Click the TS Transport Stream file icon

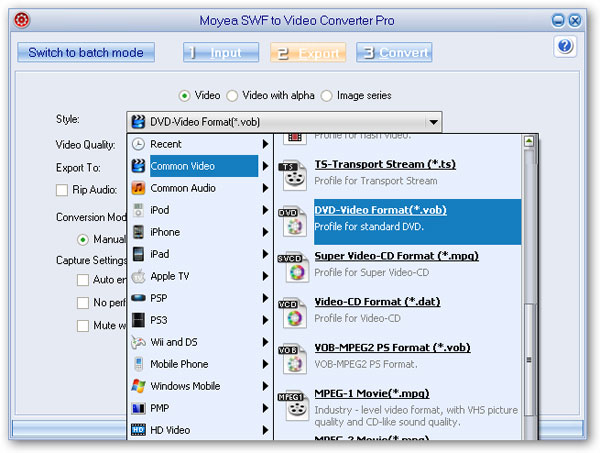tap(293, 176)
